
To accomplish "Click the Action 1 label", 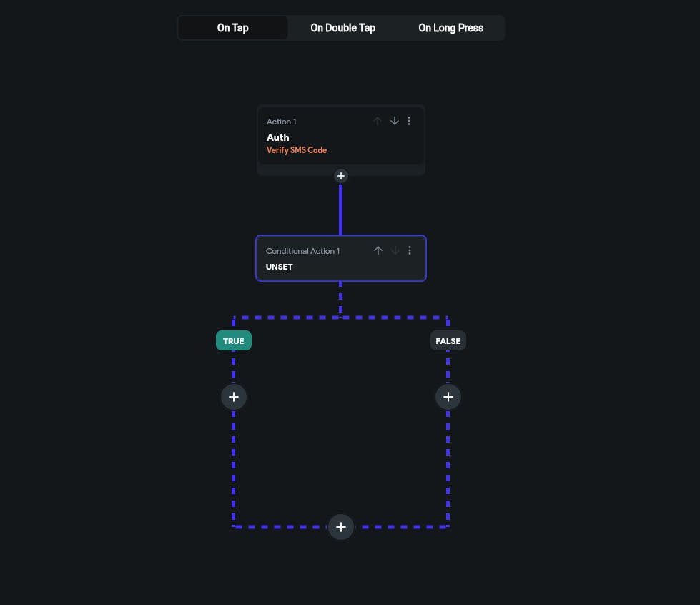I will tap(281, 122).
